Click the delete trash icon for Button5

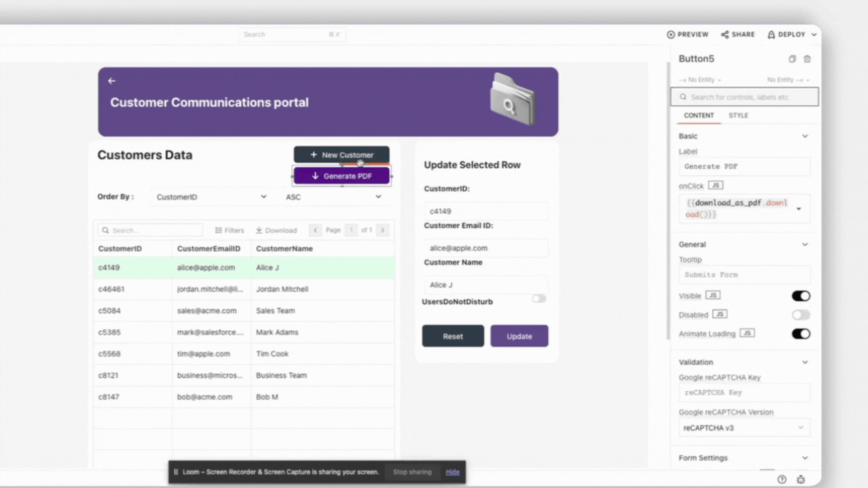tap(807, 59)
